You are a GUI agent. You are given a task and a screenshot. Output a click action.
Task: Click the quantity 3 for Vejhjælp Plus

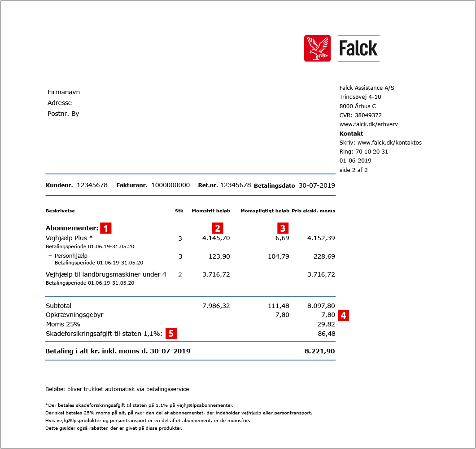[x=180, y=238]
